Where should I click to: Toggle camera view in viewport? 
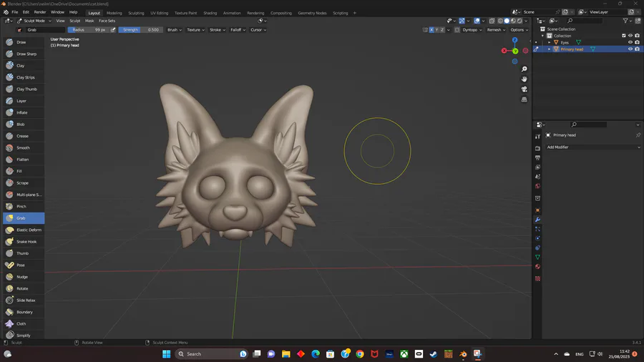tap(525, 89)
